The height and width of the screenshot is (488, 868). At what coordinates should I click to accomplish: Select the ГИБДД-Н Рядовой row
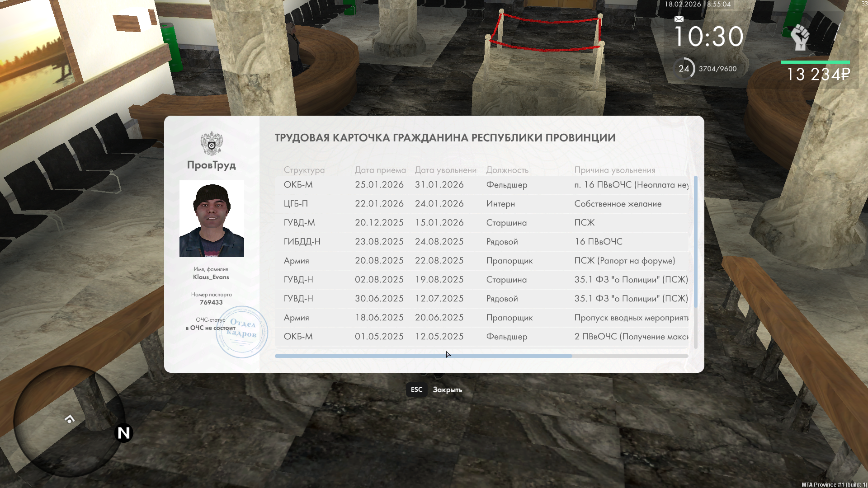[481, 242]
